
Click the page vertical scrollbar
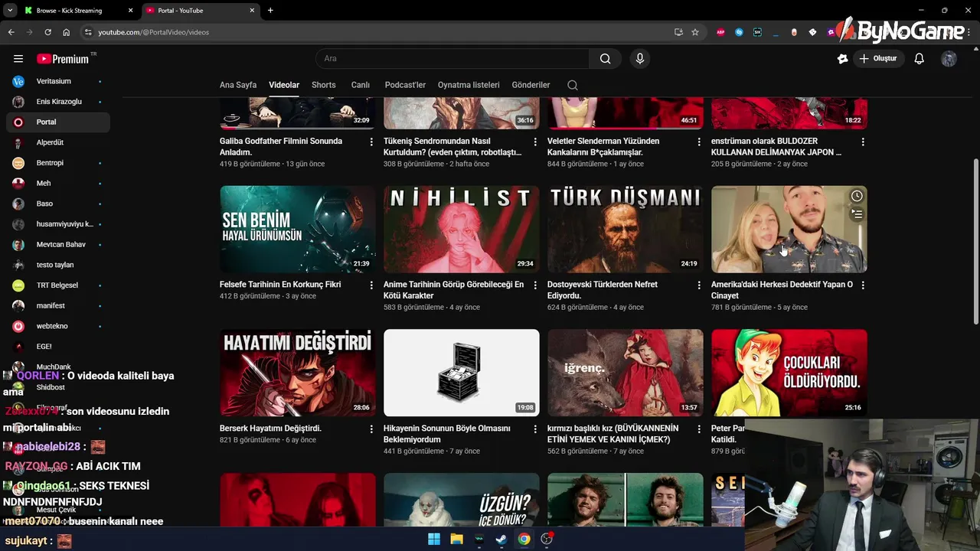coord(975,241)
